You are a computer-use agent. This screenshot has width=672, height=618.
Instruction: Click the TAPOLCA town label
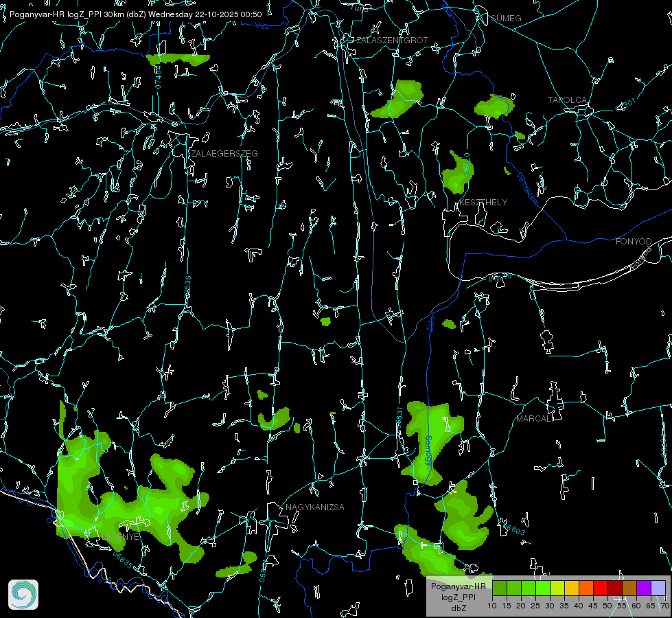click(567, 100)
